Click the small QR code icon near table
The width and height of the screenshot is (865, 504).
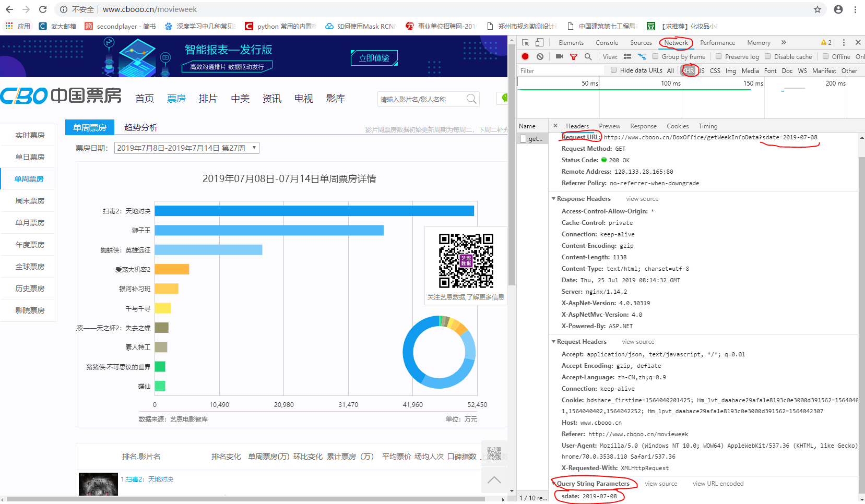[494, 453]
